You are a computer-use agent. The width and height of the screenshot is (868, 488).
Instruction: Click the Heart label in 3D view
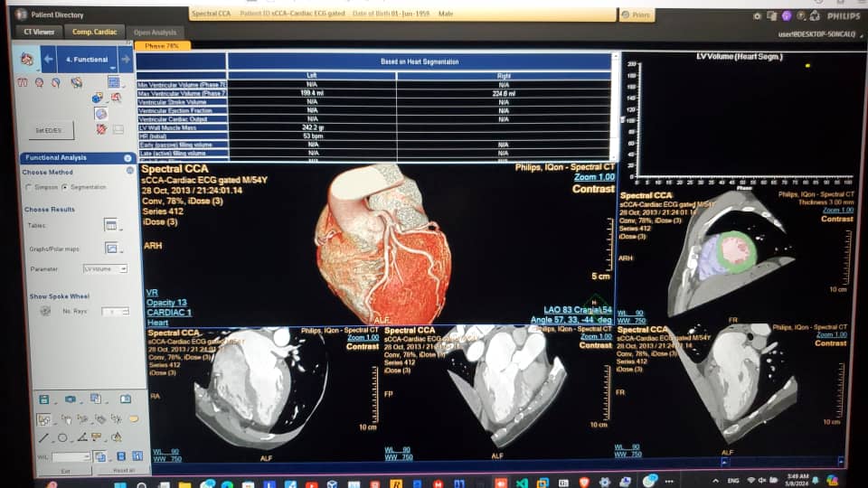tap(157, 323)
